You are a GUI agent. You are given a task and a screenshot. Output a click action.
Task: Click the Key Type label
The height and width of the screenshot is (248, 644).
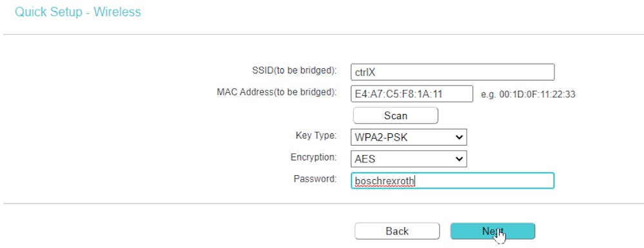[x=317, y=135]
